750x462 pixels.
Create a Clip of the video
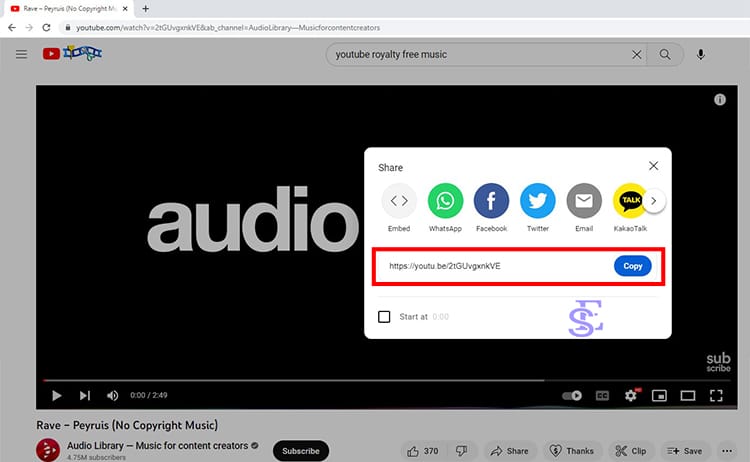631,451
